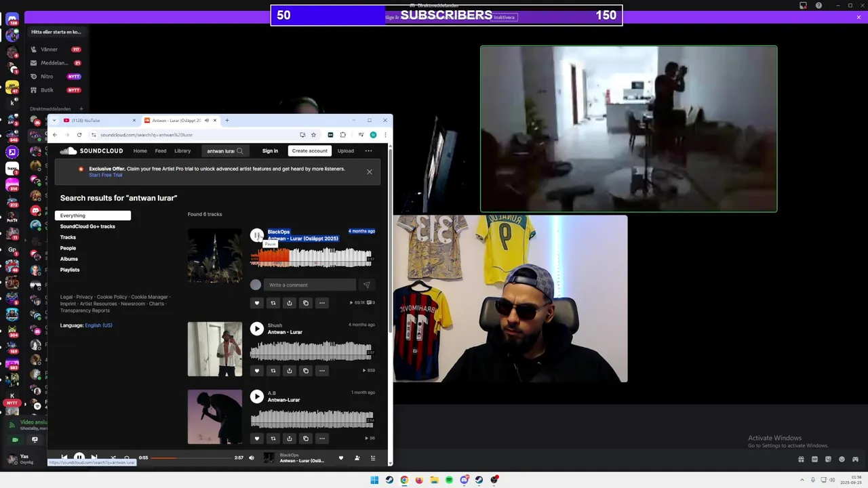
Task: Bookmark this page with star icon
Action: point(313,135)
